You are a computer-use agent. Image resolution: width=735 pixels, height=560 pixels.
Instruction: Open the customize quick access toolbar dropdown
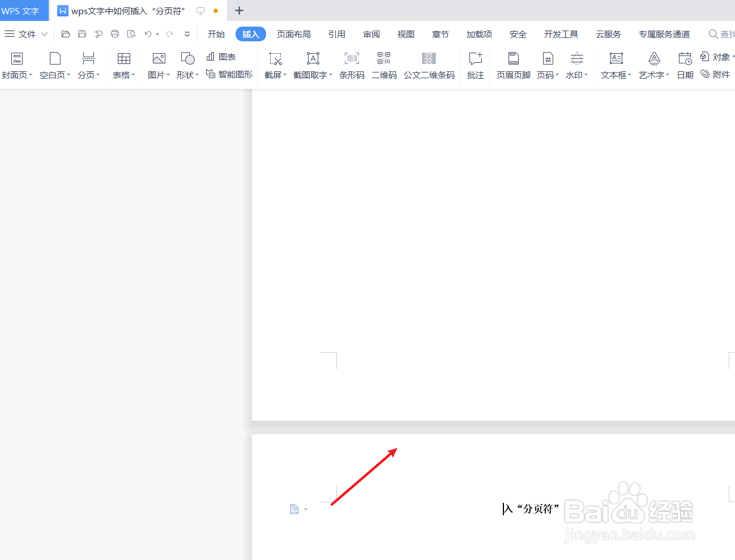[187, 35]
